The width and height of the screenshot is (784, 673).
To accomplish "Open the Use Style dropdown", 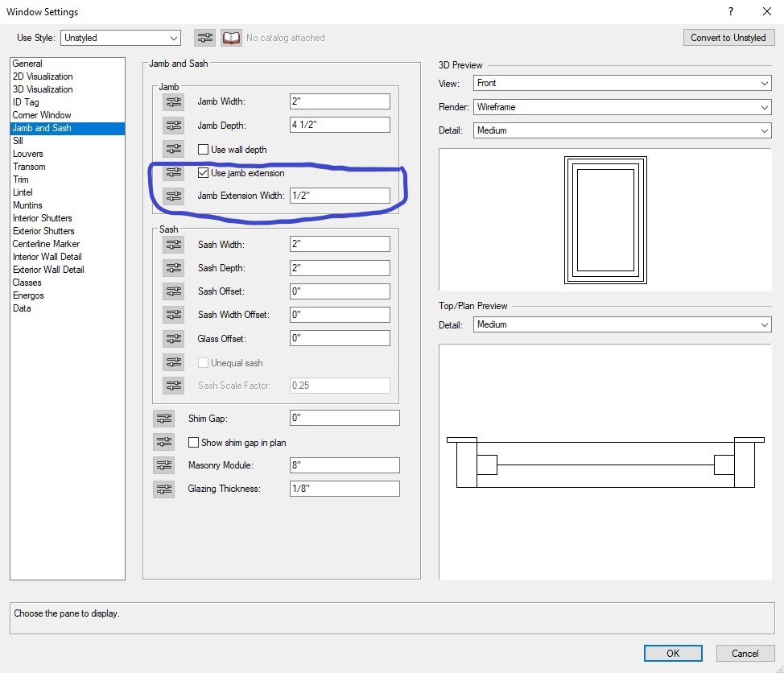I will (122, 38).
